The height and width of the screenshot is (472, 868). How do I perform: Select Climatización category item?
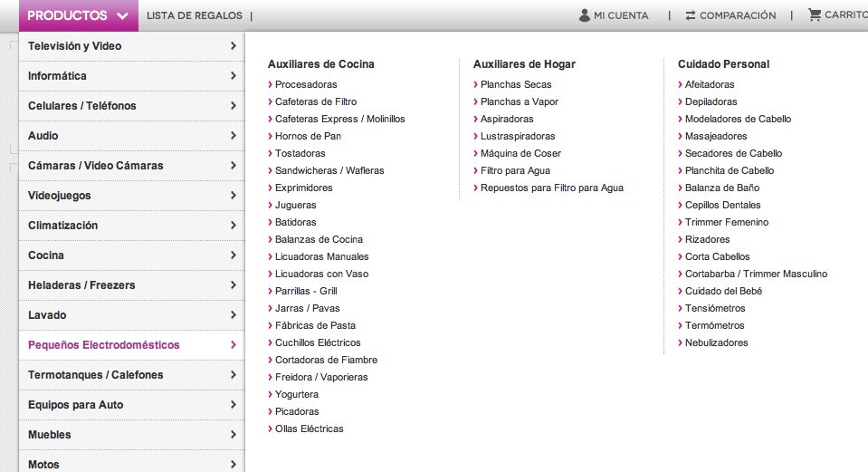132,226
